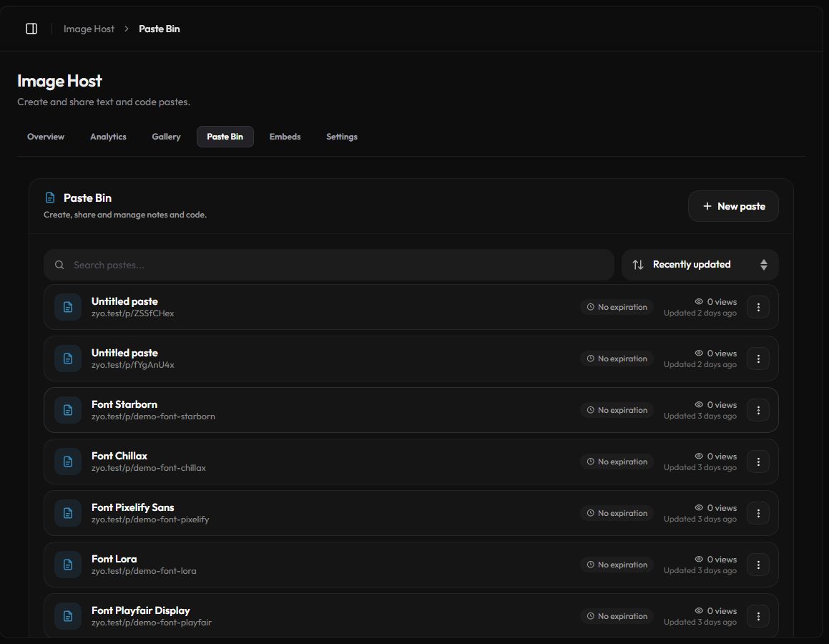Image resolution: width=829 pixels, height=644 pixels.
Task: Click the New paste button
Action: (732, 206)
